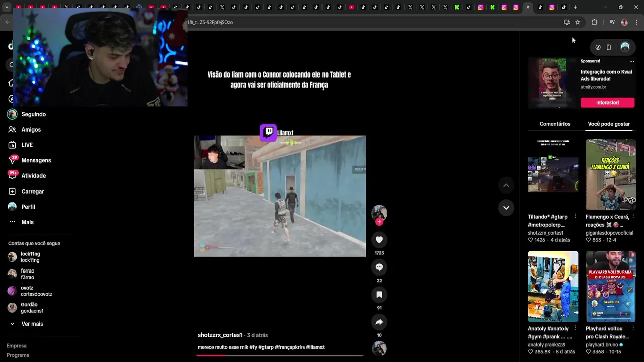This screenshot has width=644, height=362.
Task: Open Programa footer link
Action: coord(18,355)
